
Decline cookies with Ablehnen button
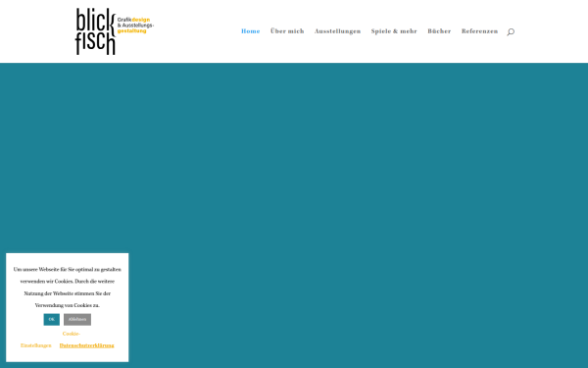tap(77, 320)
